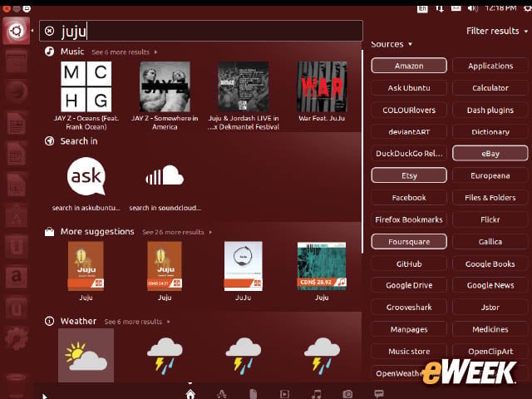Viewport: 532px width, 399px height.
Task: Enable the Flickr source filter
Action: pos(490,219)
